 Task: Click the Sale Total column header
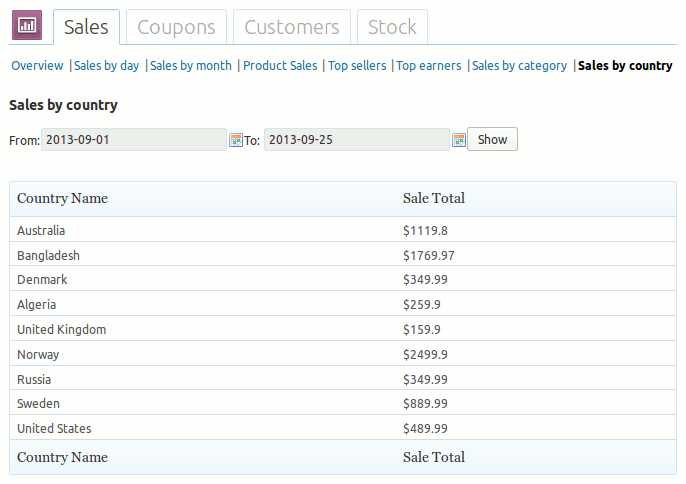coord(433,198)
